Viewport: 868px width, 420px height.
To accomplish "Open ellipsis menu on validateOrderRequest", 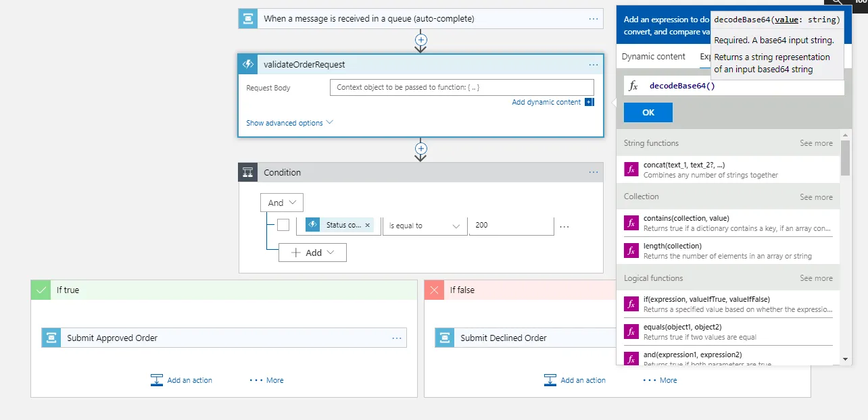I will click(x=593, y=64).
